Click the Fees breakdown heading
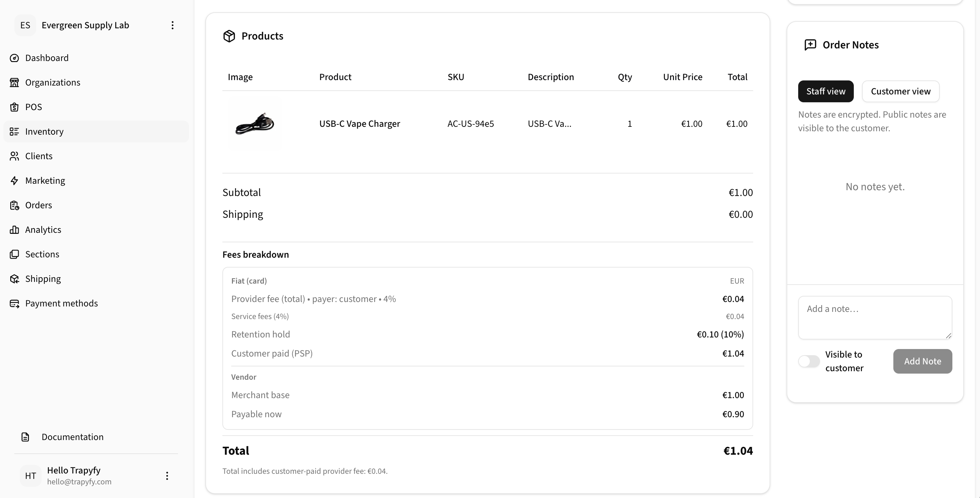Screen dimensions: 980x498 coord(255,254)
